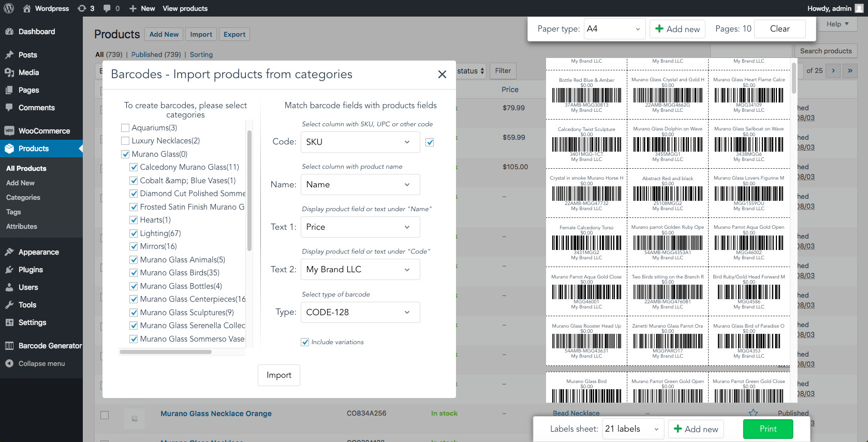Open the Labels sheet 21 labels dropdown
Screen dimensions: 868x442
[x=633, y=429]
